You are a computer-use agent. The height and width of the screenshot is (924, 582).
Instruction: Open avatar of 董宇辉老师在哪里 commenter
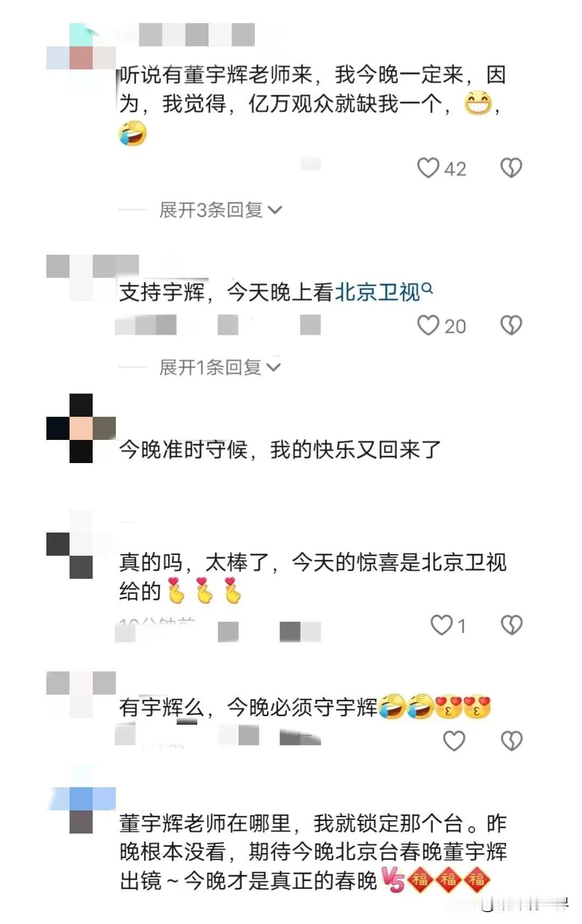[81, 799]
